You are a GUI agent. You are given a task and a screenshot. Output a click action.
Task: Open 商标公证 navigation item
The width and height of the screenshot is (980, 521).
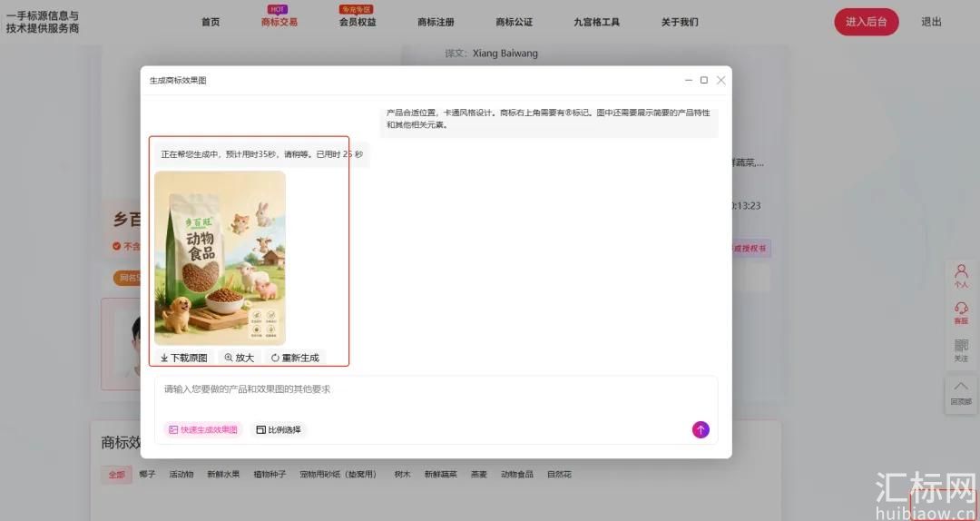point(514,22)
